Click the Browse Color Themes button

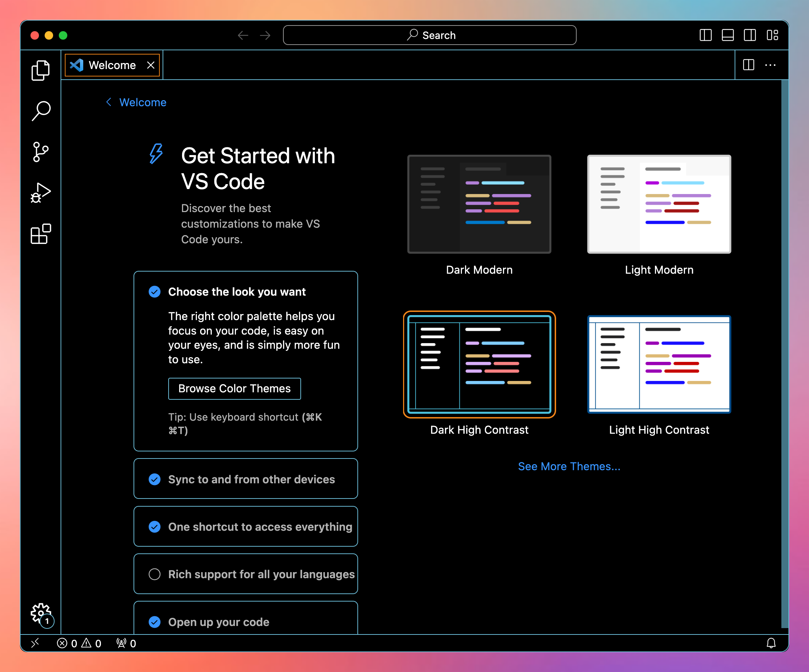(x=234, y=388)
